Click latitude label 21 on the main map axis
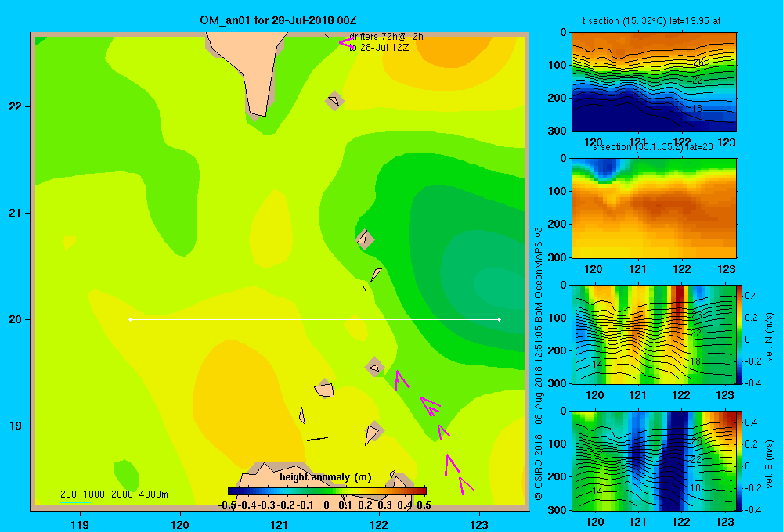This screenshot has height=532, width=783. [15, 213]
